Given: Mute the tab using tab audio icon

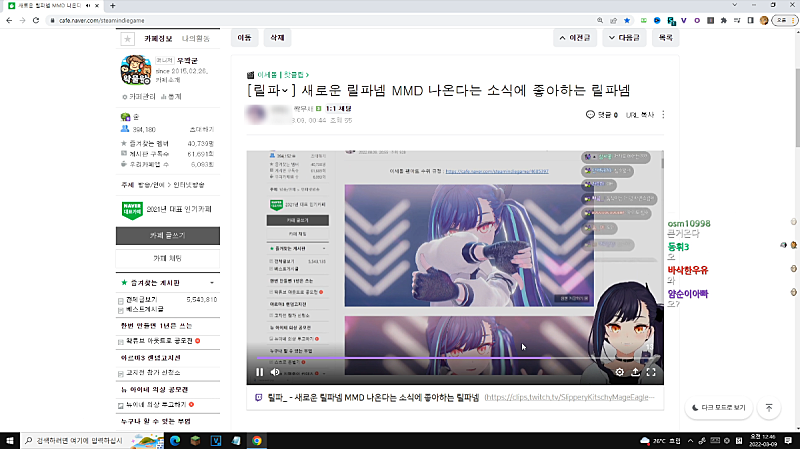Looking at the screenshot, I should pos(88,6).
